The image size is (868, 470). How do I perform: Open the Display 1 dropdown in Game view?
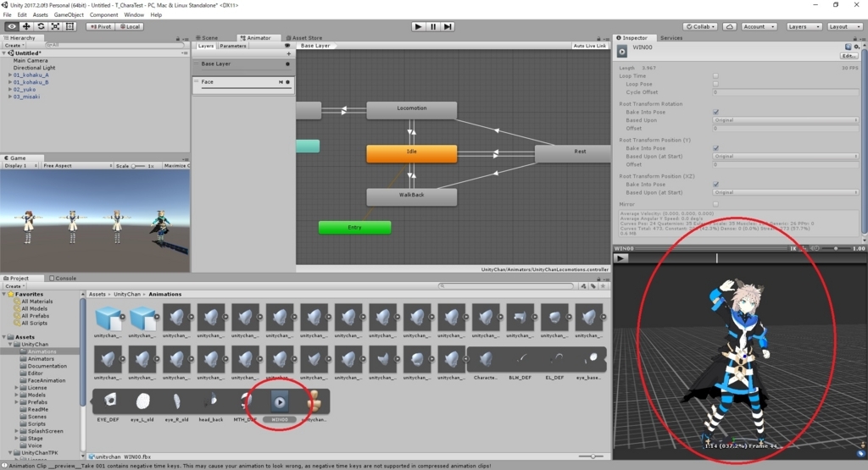pyautogui.click(x=20, y=165)
